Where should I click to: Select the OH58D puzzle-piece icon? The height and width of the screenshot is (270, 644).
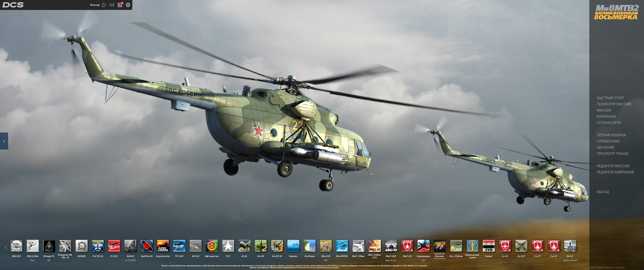click(x=81, y=246)
